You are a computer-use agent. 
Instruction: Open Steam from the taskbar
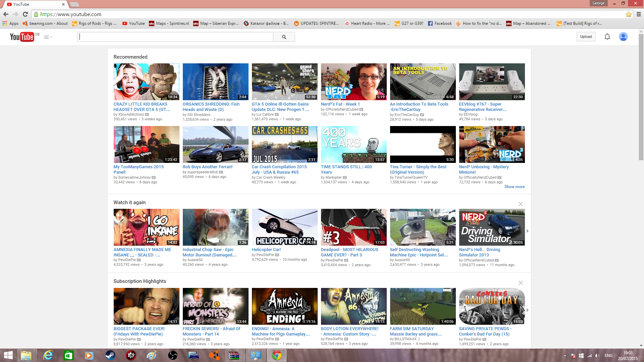pos(110,355)
